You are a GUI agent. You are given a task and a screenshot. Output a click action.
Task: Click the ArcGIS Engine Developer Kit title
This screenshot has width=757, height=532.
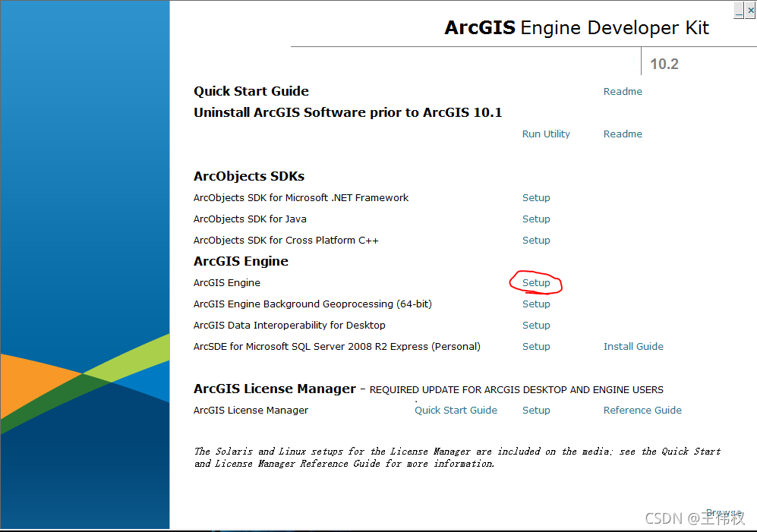pyautogui.click(x=576, y=28)
